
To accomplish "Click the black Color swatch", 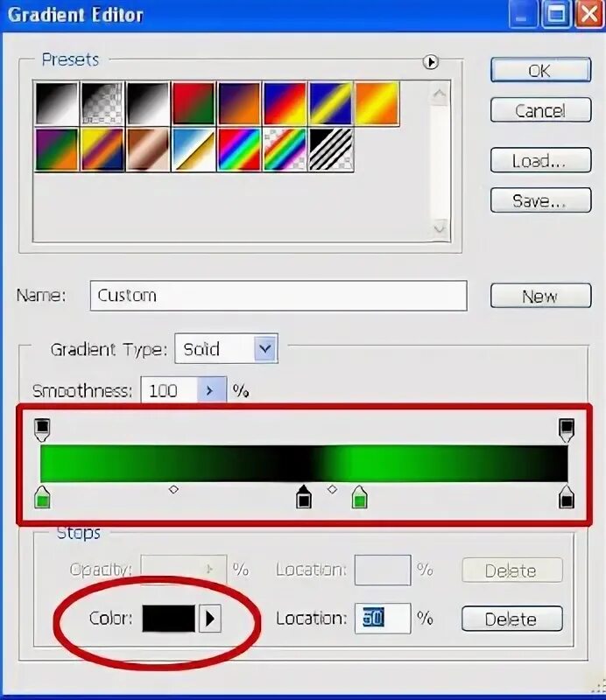I will (x=168, y=619).
